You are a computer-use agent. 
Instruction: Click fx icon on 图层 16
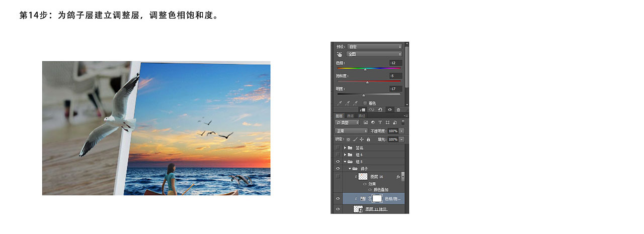point(398,177)
